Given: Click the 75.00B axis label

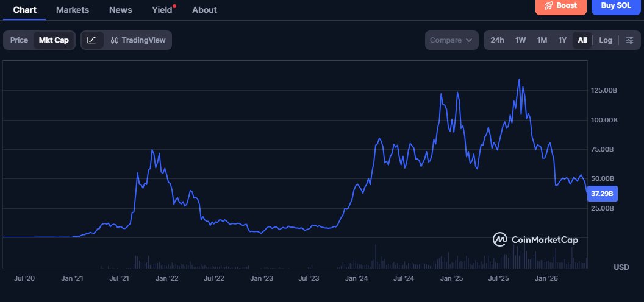Looking at the screenshot, I should 603,149.
